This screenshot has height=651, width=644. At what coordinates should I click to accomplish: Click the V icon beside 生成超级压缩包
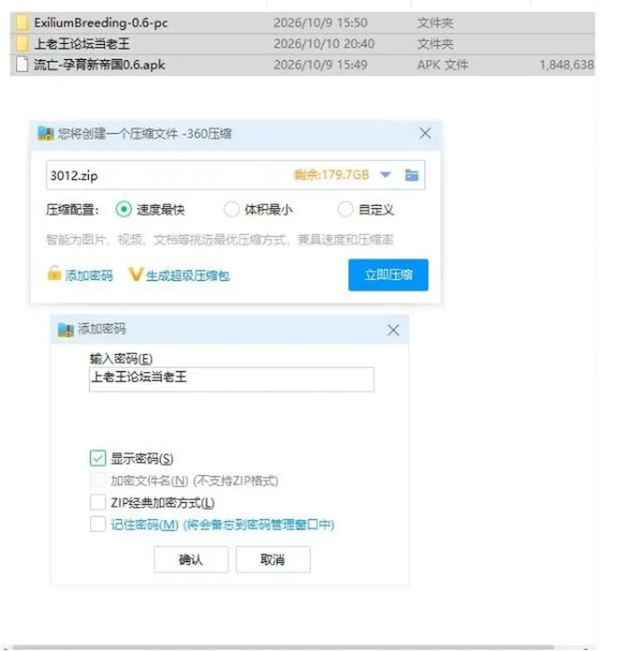tap(136, 274)
